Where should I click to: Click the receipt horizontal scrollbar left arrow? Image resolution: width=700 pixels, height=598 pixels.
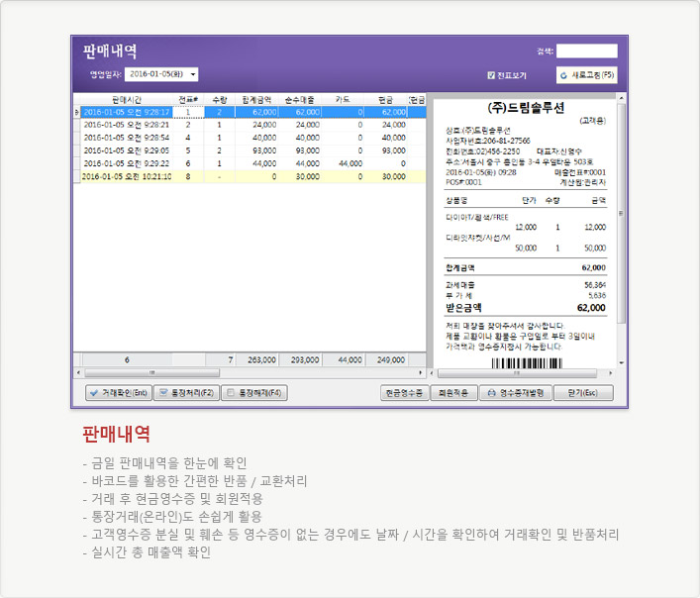coord(432,373)
